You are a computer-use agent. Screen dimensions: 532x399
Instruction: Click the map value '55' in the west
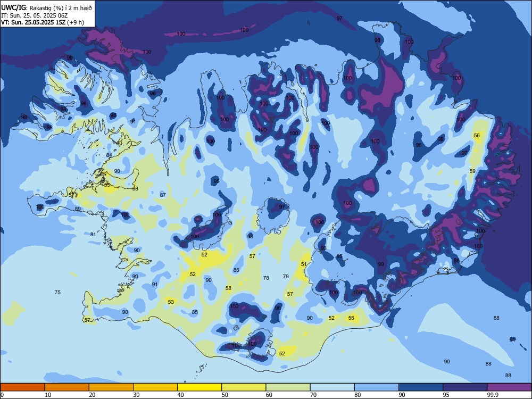pos(107,185)
